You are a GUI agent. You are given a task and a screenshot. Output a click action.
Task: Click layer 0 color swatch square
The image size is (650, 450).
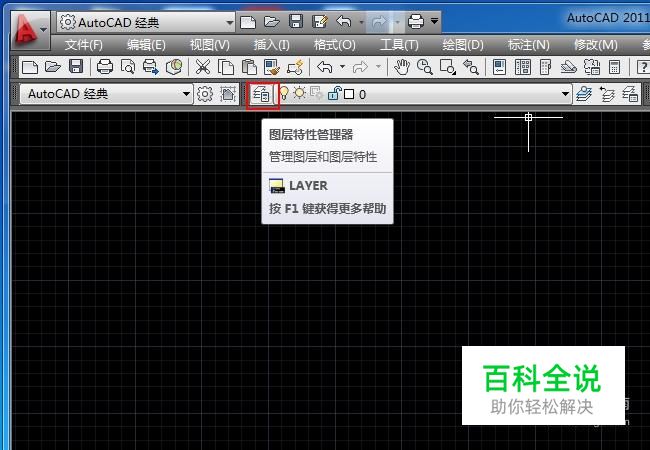349,94
